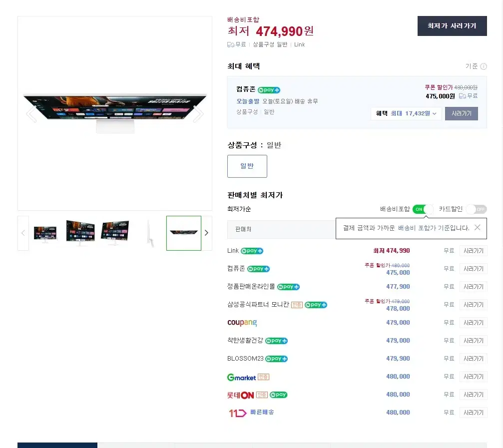Go to next thumbnails in the strip
503x448 pixels.
click(x=207, y=233)
